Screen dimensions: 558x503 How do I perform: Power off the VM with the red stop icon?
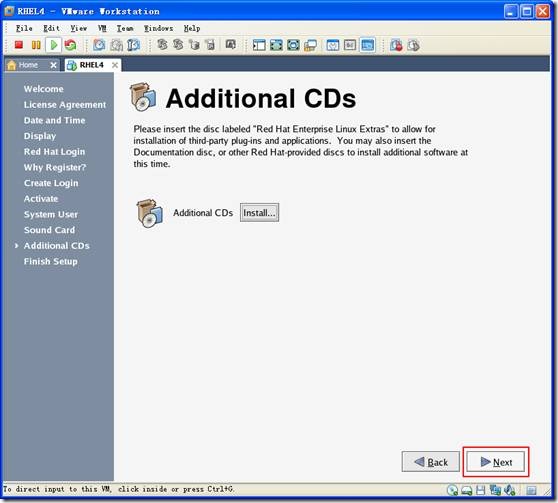19,45
